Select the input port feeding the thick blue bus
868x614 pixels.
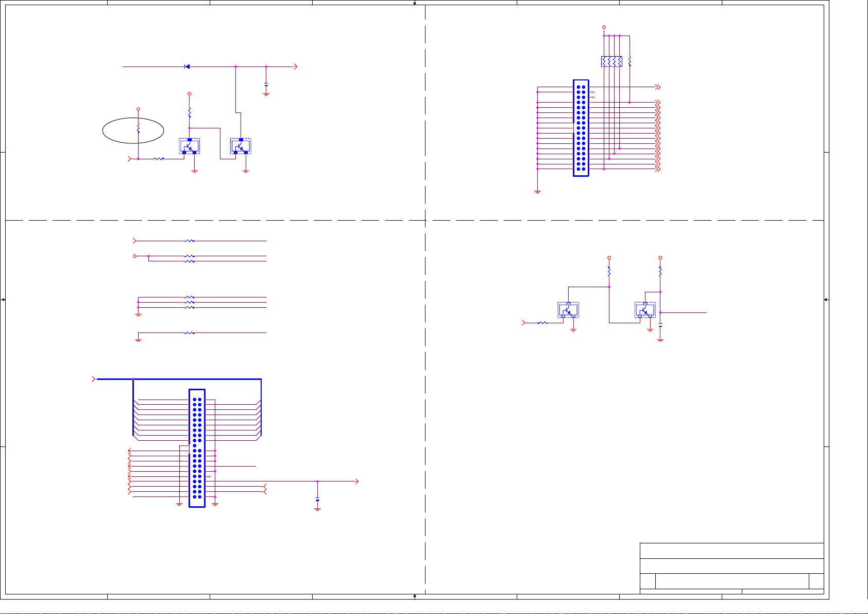click(x=94, y=379)
